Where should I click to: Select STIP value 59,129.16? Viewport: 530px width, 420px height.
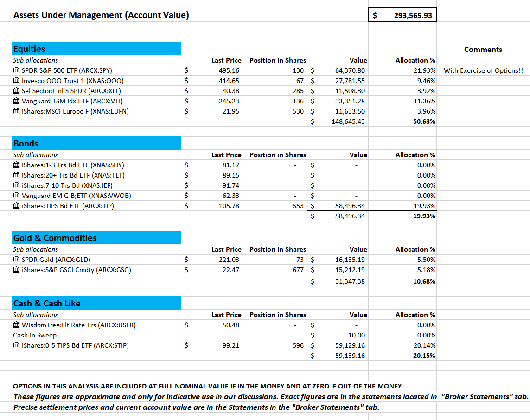pyautogui.click(x=350, y=345)
